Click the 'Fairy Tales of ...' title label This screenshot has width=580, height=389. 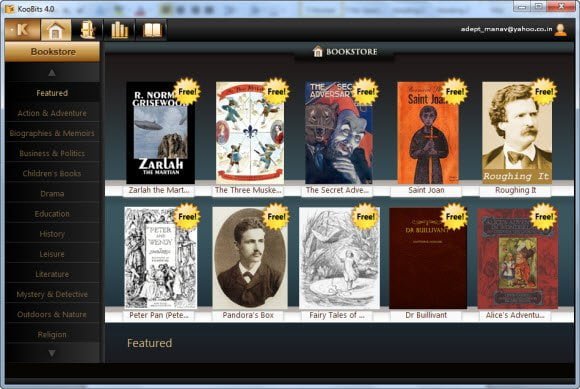(x=337, y=315)
